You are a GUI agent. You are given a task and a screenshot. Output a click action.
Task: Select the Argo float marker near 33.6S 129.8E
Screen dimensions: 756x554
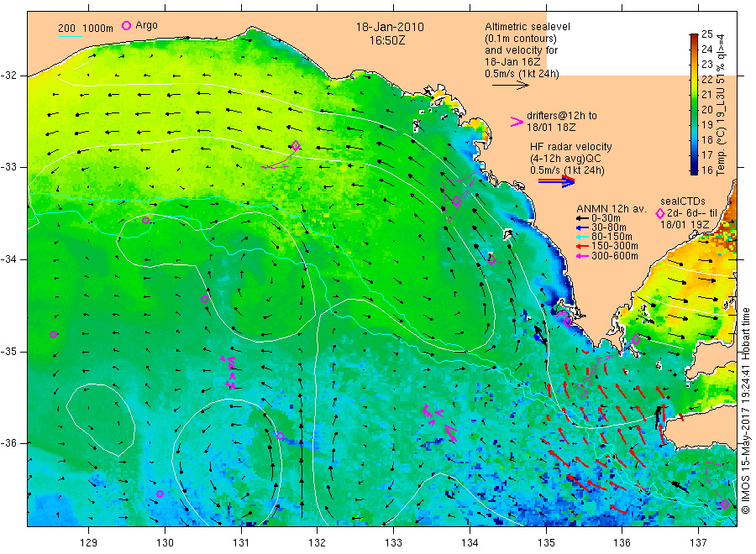(x=145, y=221)
